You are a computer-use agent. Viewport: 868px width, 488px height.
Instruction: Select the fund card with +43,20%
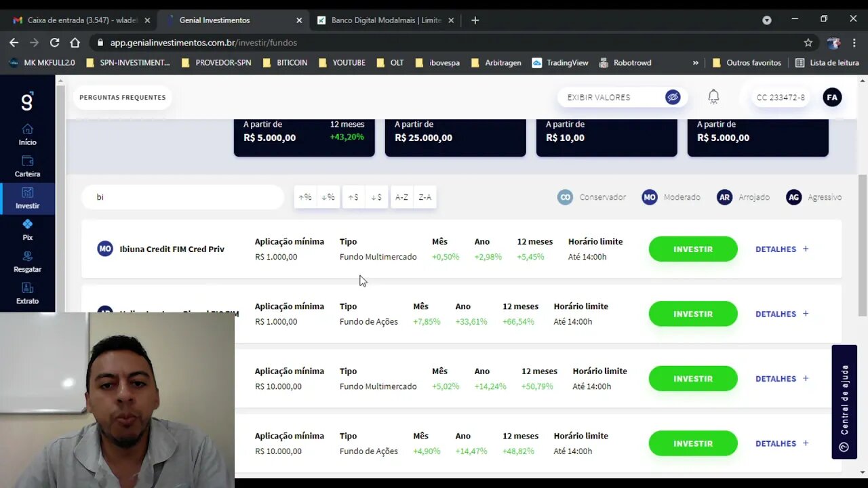tap(304, 138)
